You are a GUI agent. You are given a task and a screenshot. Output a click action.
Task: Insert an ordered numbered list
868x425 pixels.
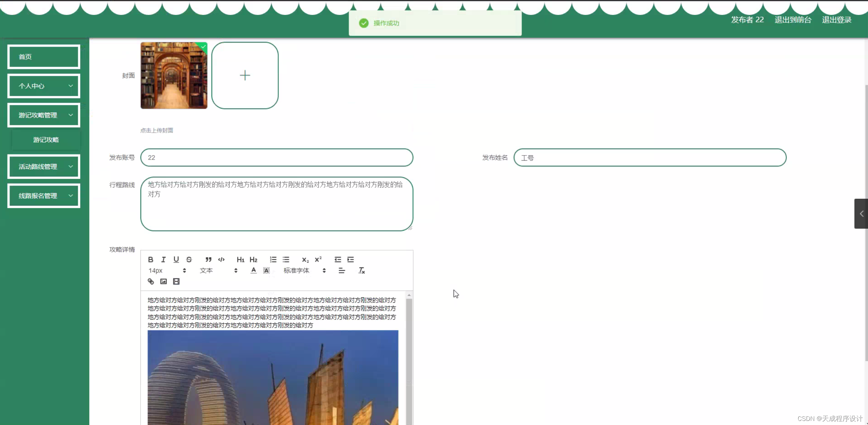273,260
